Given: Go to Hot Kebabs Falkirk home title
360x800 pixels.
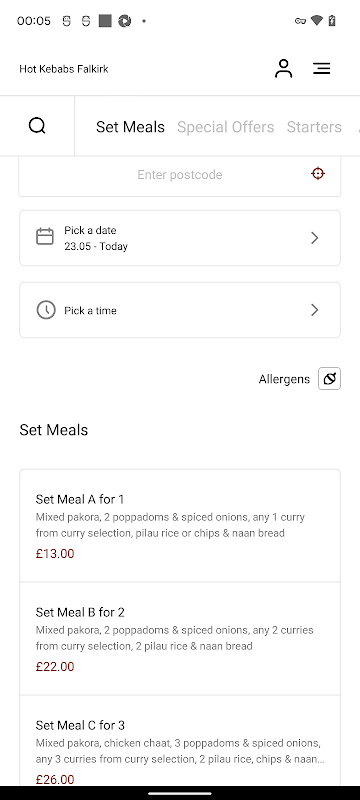Looking at the screenshot, I should (x=64, y=69).
